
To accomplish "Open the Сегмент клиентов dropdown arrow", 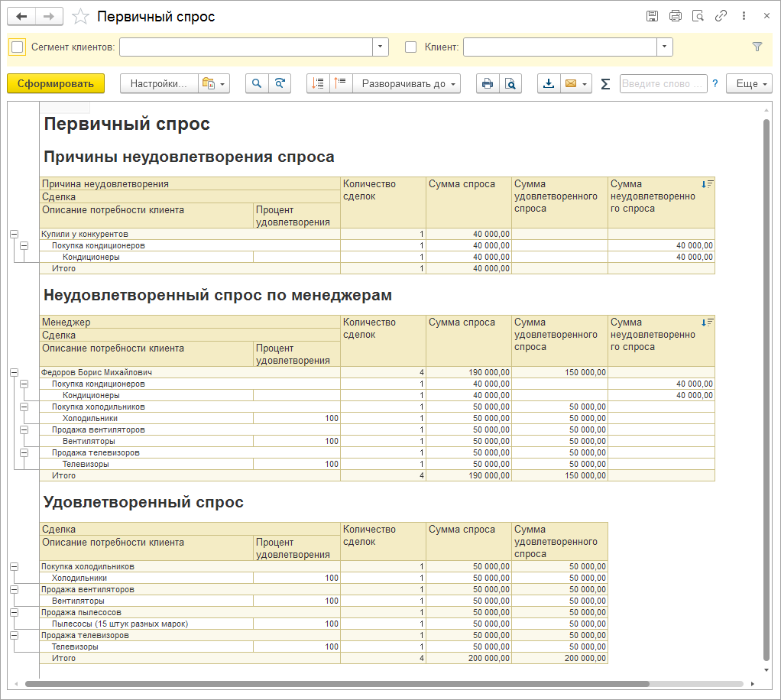I will point(381,47).
